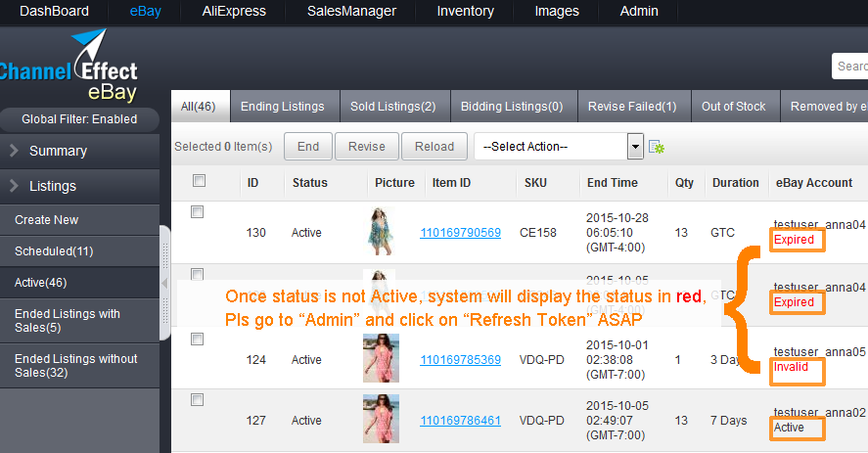Sort by the SKU column header
868x453 pixels.
[536, 183]
